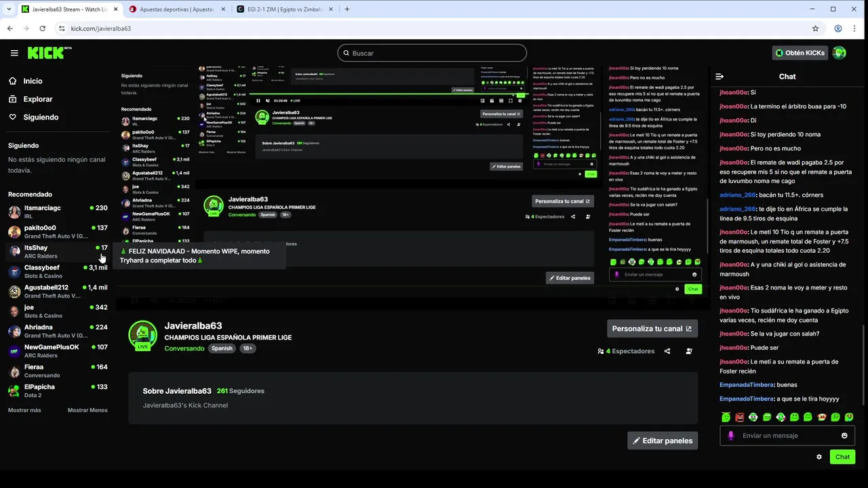Image resolution: width=868 pixels, height=488 pixels.
Task: Click the 18+ tag below the video
Action: point(248,348)
